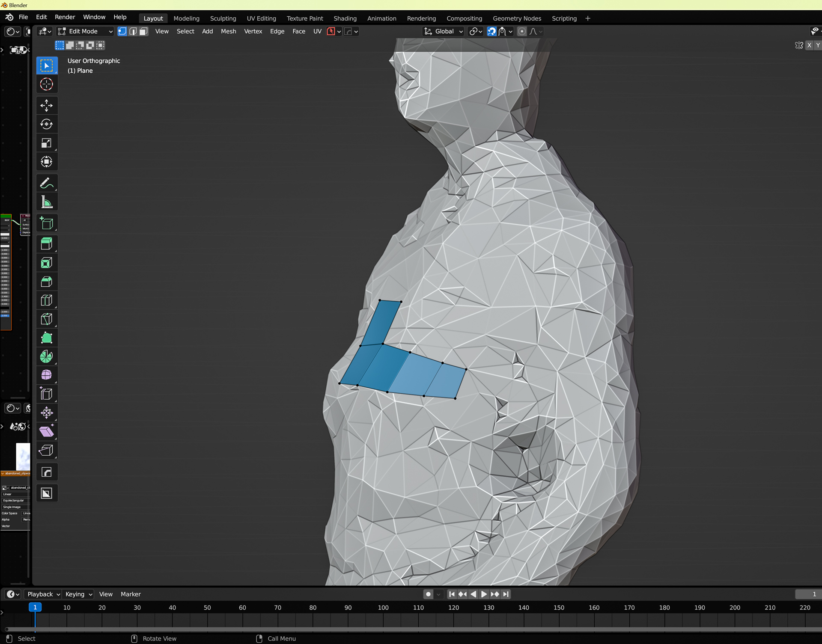This screenshot has height=644, width=822.
Task: Open the Sculpting workspace tab
Action: click(x=223, y=18)
